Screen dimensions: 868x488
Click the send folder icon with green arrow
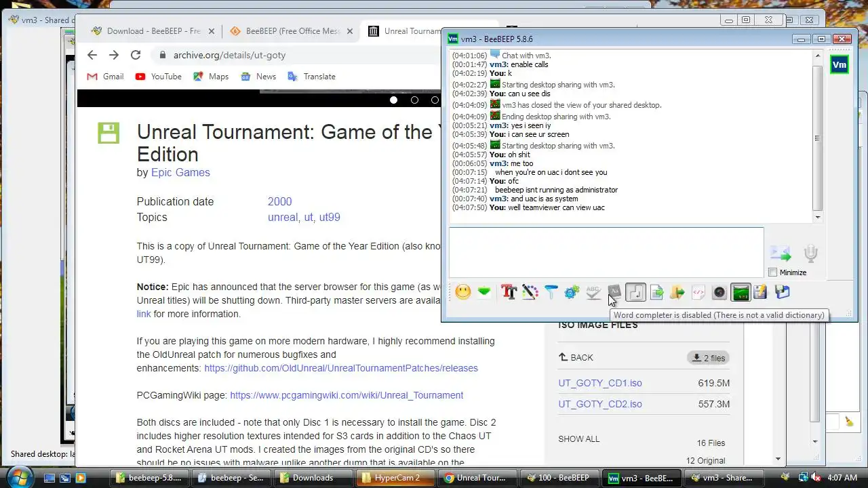pos(677,292)
